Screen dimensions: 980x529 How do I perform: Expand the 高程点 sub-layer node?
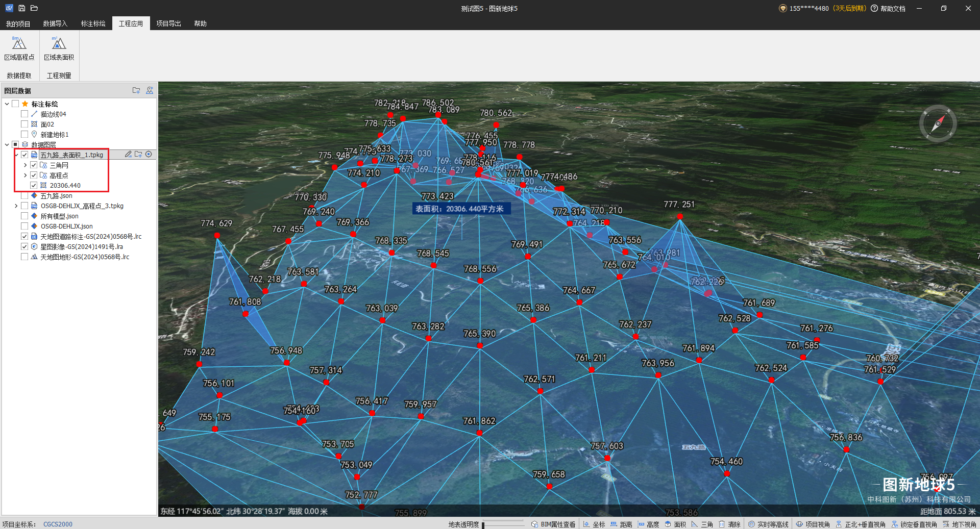click(x=26, y=175)
